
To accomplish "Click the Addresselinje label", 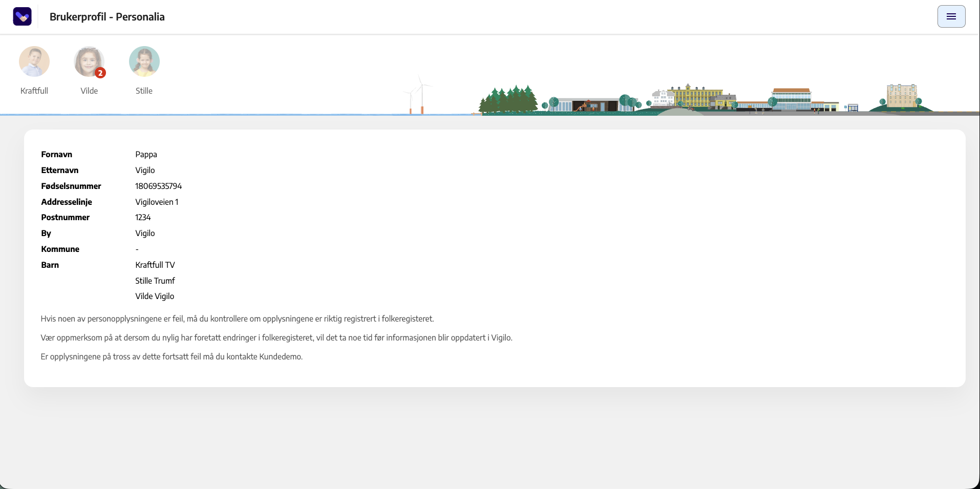I will (67, 202).
